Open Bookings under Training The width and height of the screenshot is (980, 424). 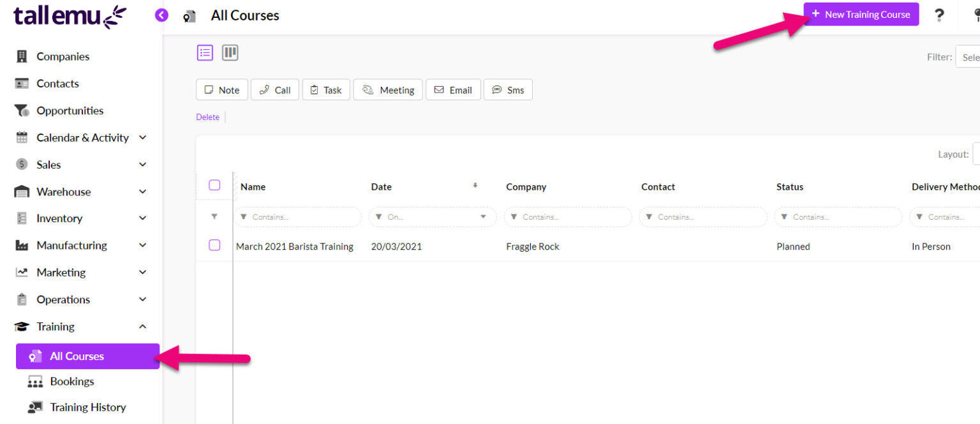coord(71,381)
